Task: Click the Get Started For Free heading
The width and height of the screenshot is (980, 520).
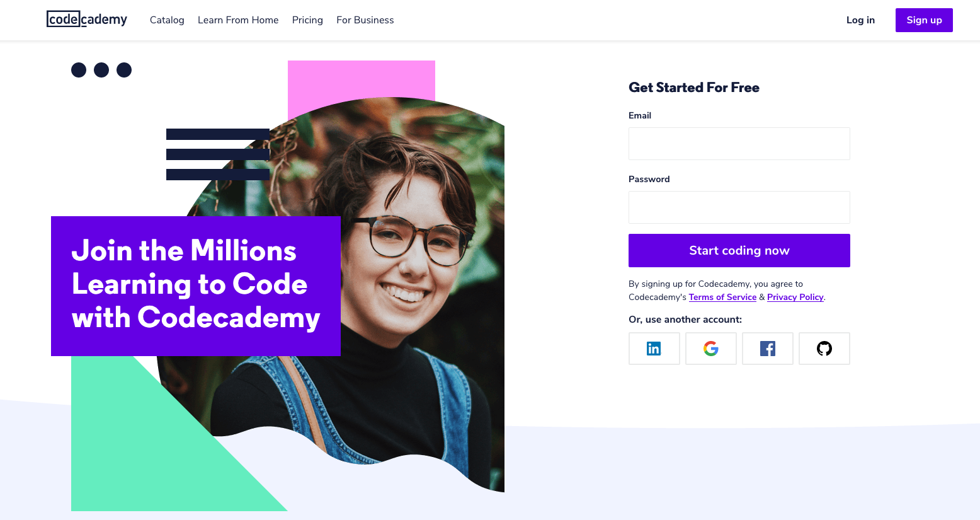Action: tap(694, 88)
